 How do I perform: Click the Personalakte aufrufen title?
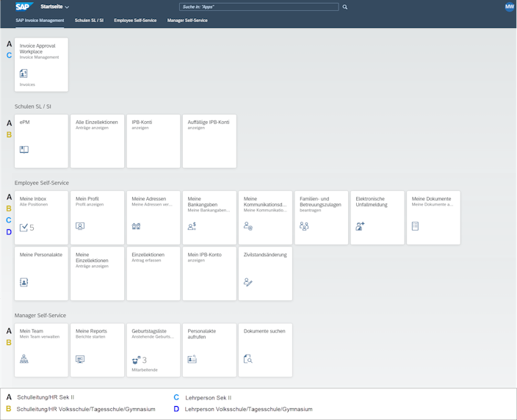coord(202,334)
